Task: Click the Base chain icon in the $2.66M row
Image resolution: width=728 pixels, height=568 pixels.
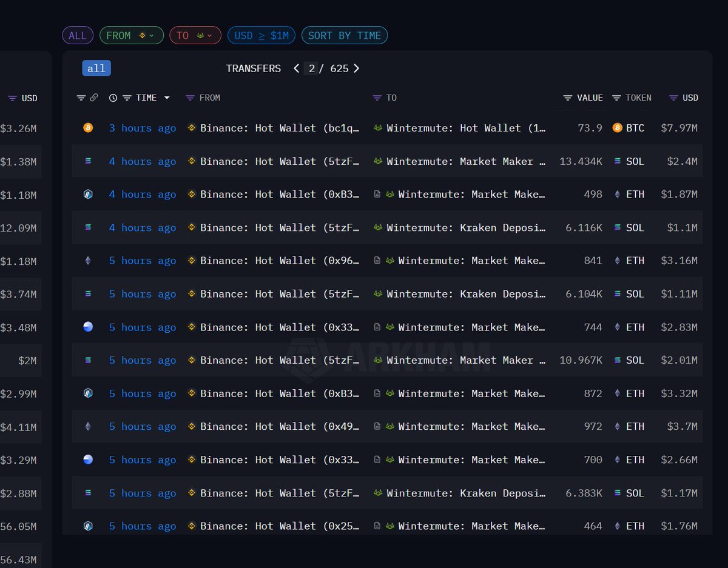Action: click(88, 459)
